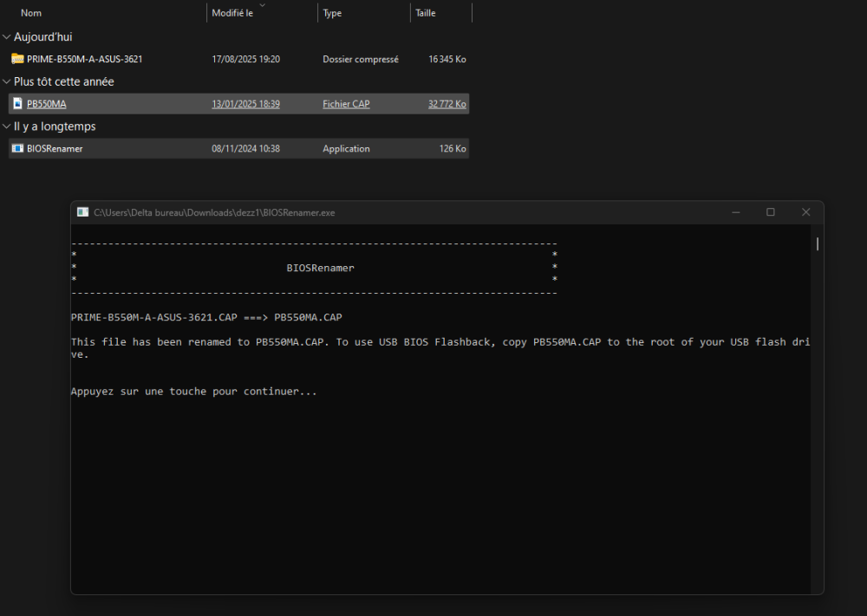Click the PRIME-B550M-A-ASUS-3621 zip folder icon
The image size is (867, 616).
pos(17,59)
